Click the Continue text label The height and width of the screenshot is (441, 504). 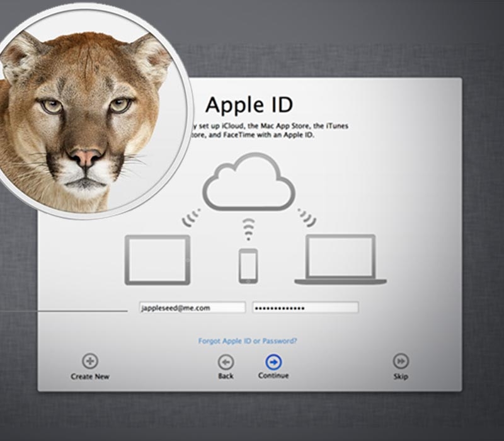click(x=273, y=375)
